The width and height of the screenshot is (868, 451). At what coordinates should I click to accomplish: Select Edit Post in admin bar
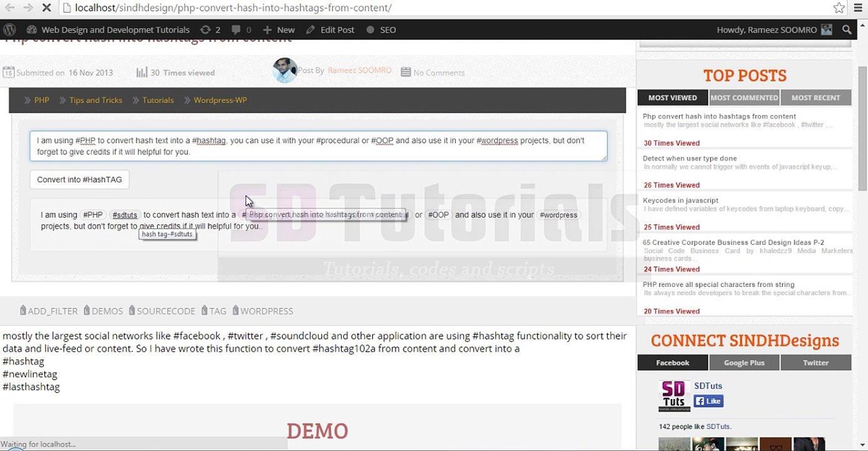[330, 29]
